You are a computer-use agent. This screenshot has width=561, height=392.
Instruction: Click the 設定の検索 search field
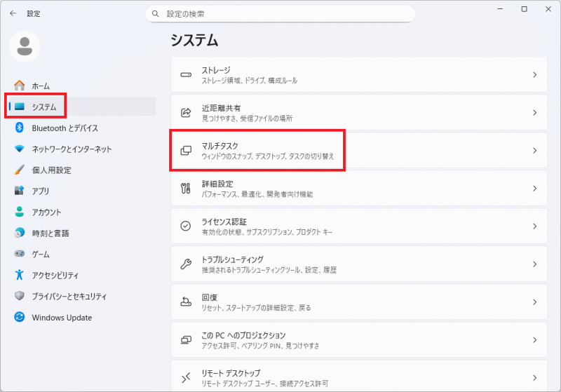280,14
